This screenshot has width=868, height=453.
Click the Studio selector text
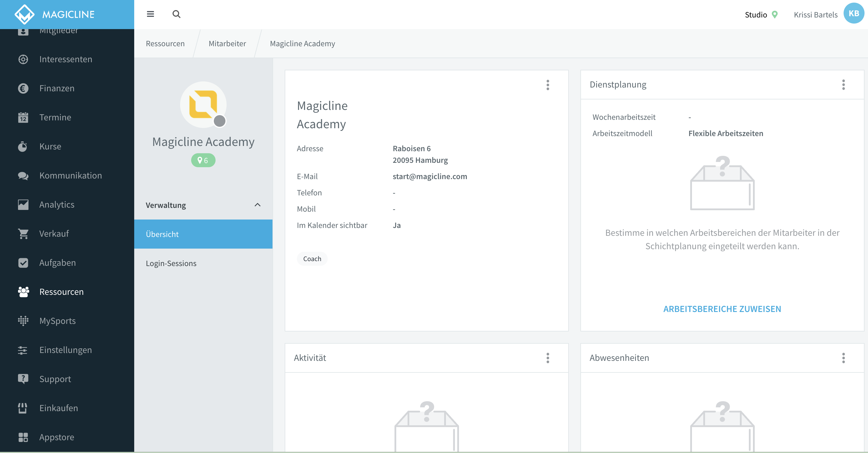pyautogui.click(x=756, y=15)
